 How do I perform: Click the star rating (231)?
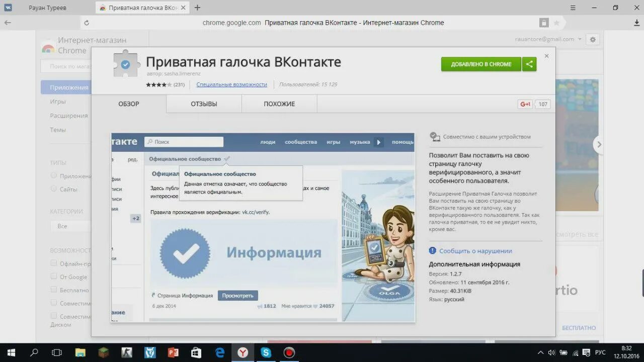(x=165, y=84)
